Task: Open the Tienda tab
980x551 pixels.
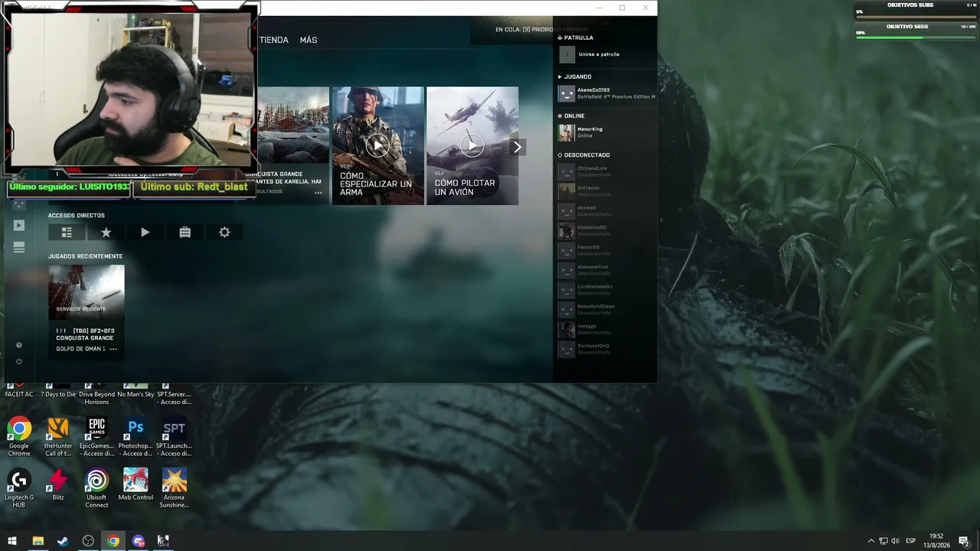Action: [x=273, y=40]
